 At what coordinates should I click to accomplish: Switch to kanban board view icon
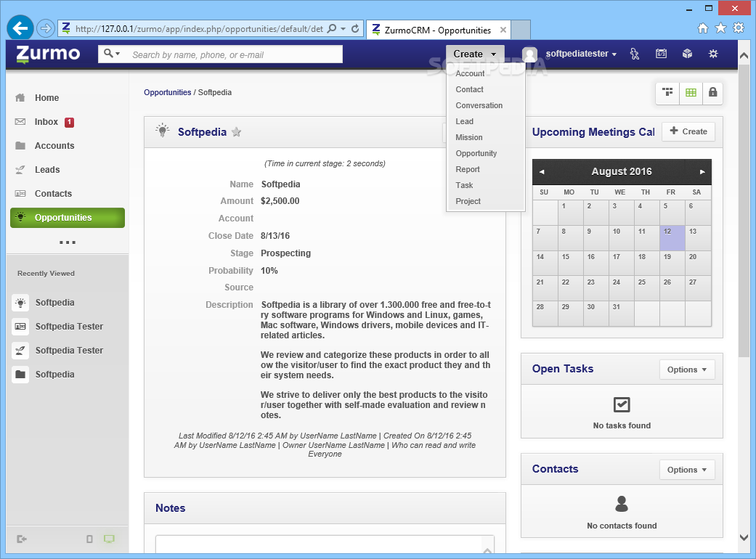(x=667, y=92)
